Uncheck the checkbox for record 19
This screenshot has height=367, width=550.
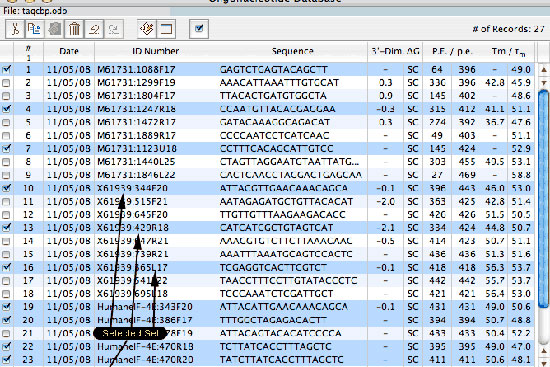pos(6,307)
